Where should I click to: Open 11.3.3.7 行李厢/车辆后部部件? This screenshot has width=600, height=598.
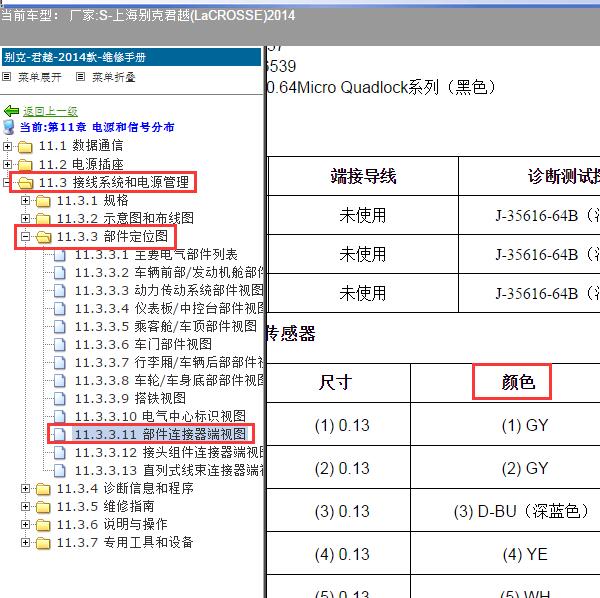point(170,363)
